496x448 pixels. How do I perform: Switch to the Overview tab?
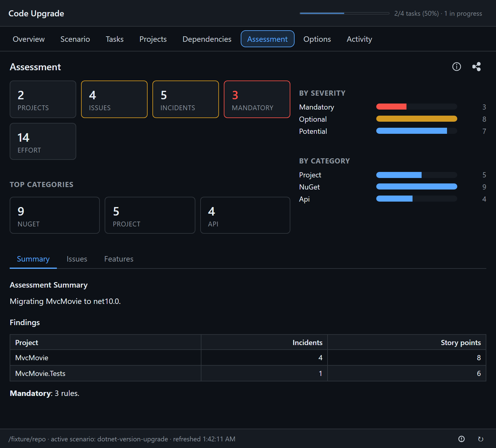tap(29, 39)
